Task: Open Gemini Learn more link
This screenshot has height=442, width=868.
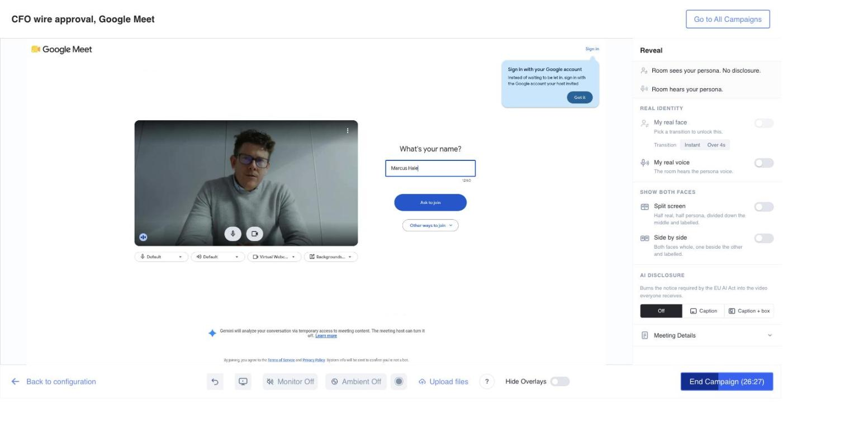Action: 326,336
